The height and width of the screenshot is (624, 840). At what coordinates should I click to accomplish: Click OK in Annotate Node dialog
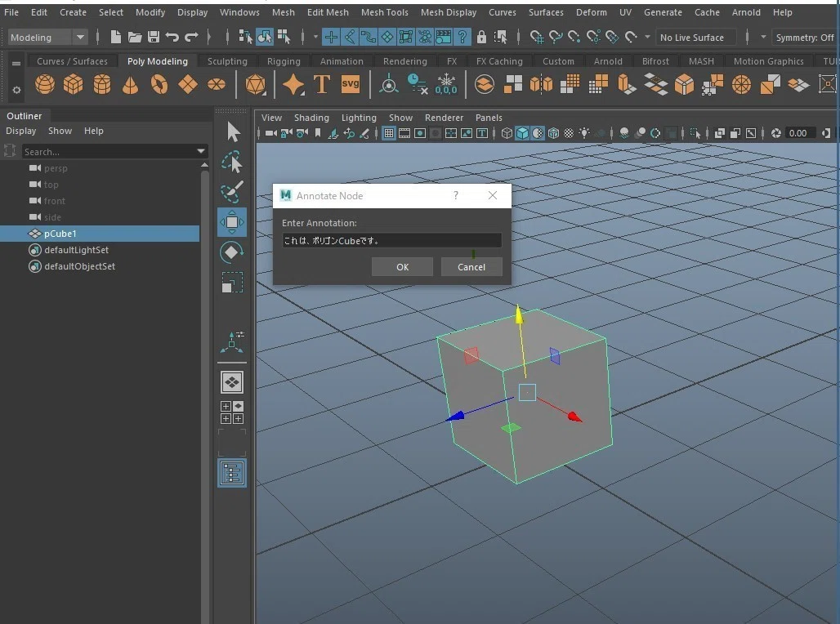402,267
